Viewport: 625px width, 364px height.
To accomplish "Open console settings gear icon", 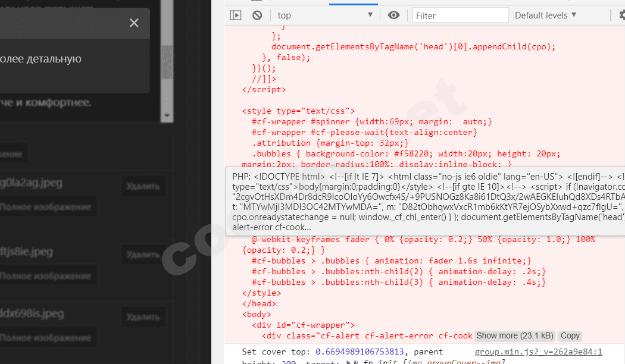I will pos(622,15).
